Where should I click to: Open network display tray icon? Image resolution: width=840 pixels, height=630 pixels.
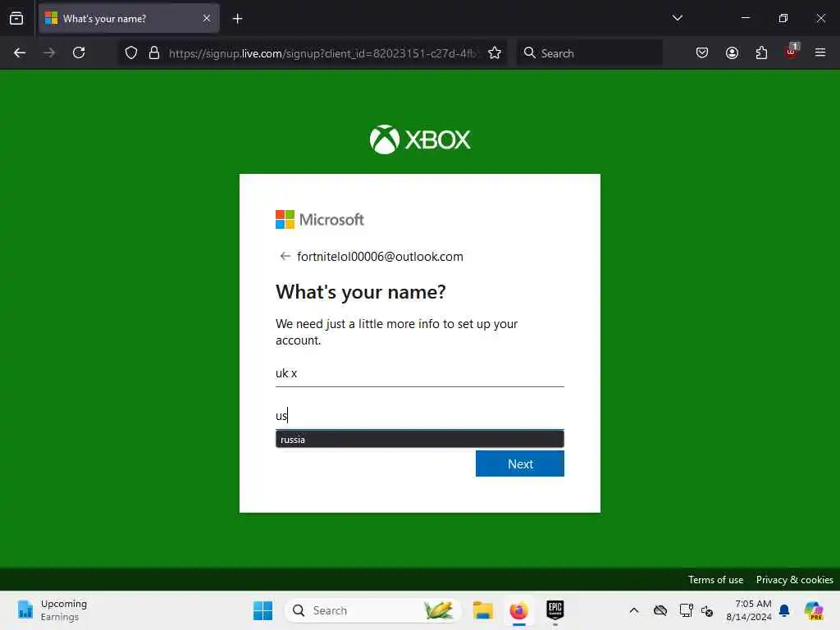click(x=686, y=610)
